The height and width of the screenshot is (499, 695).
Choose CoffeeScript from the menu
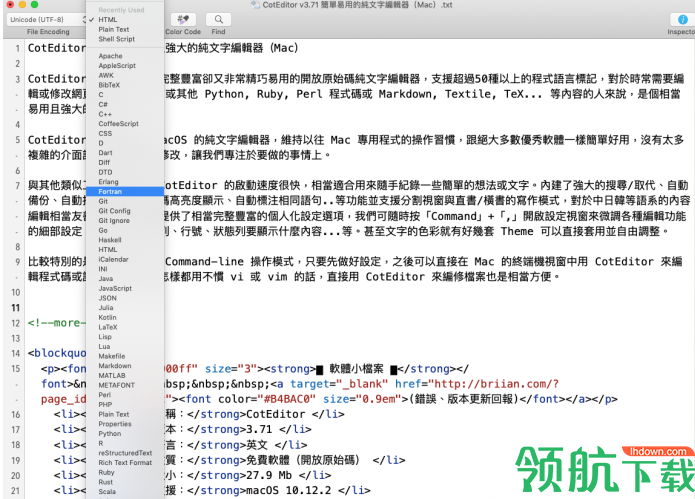(x=118, y=124)
